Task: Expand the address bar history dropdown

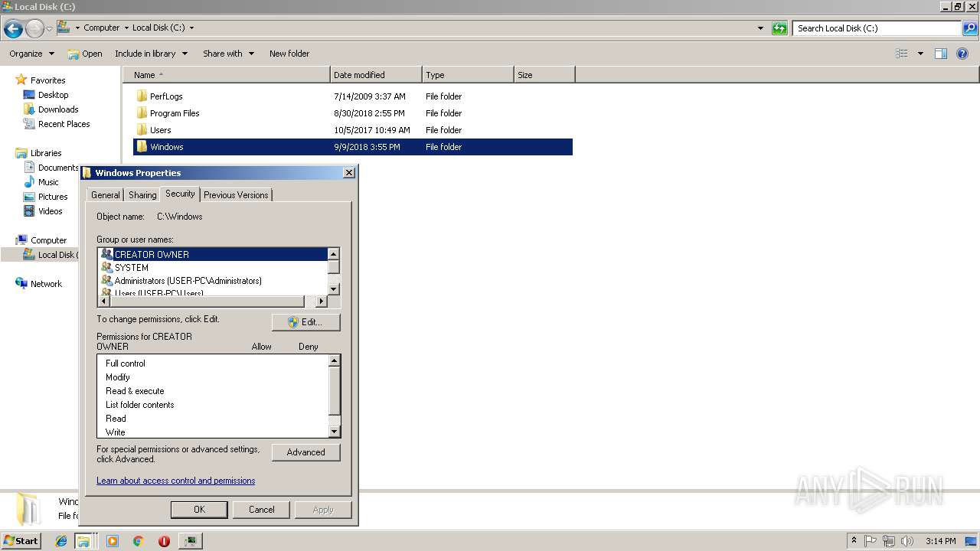Action: [760, 28]
